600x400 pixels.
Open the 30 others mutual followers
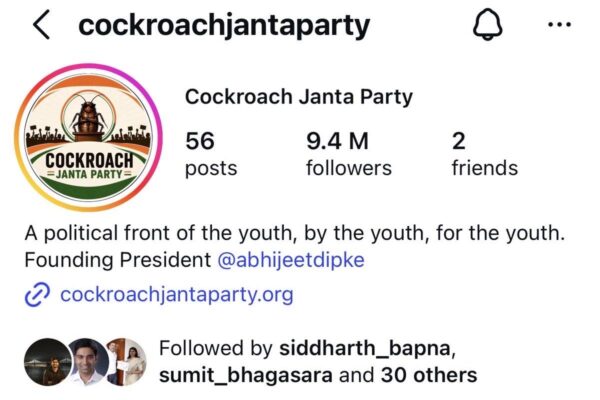pos(429,375)
